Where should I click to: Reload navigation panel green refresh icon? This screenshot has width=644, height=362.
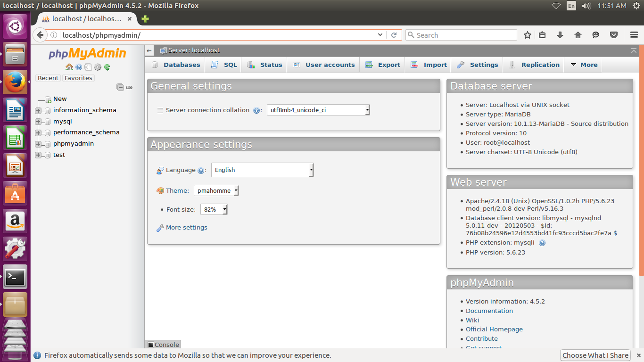pos(107,67)
